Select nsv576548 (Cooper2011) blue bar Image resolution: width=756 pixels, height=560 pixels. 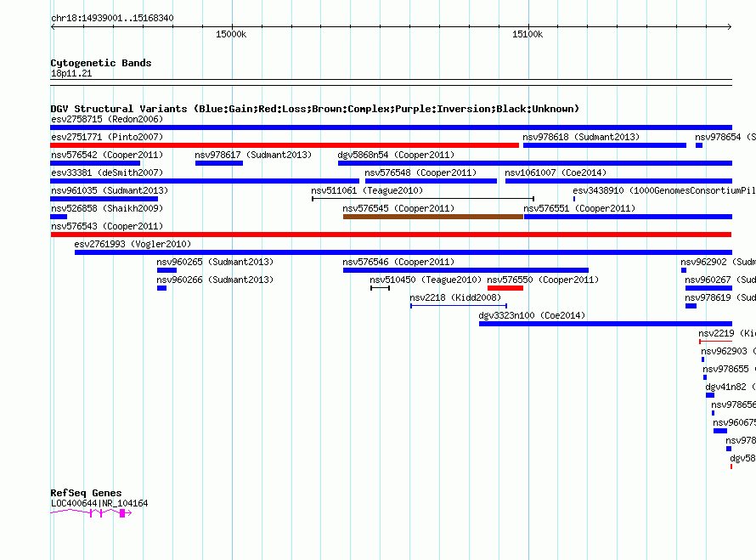coord(431,181)
